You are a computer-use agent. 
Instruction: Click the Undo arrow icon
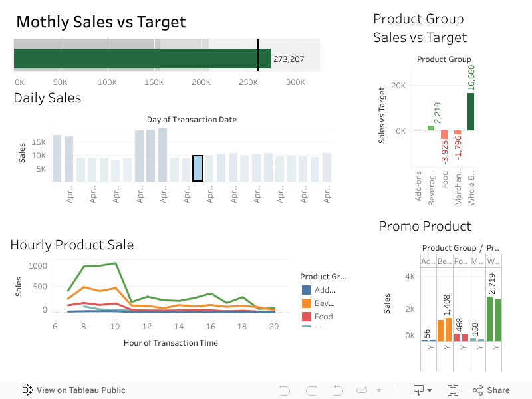point(285,390)
